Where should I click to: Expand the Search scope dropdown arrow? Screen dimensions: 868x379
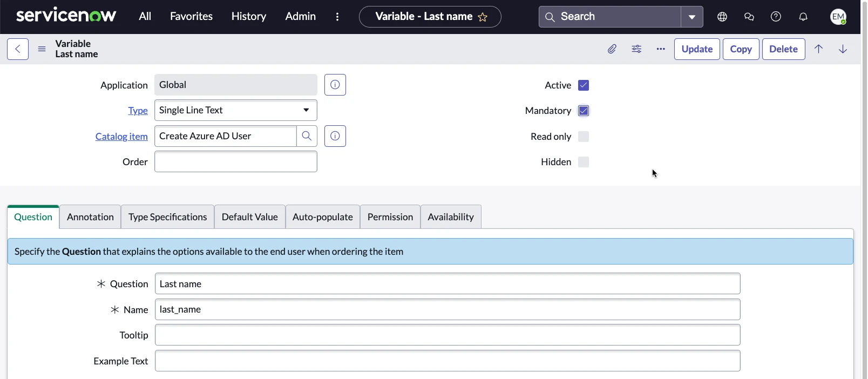click(x=691, y=17)
